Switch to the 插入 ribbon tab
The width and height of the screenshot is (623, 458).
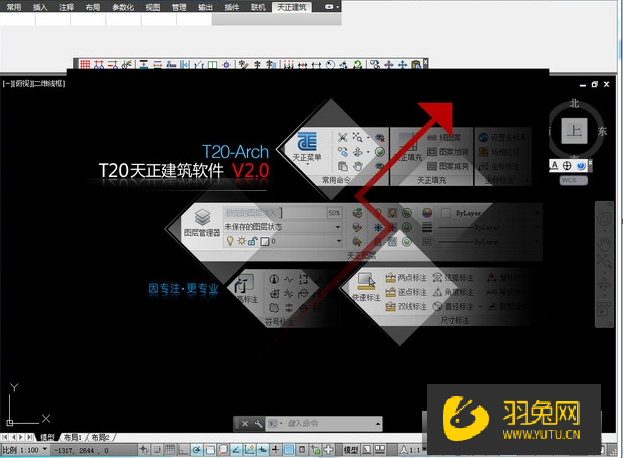click(40, 7)
